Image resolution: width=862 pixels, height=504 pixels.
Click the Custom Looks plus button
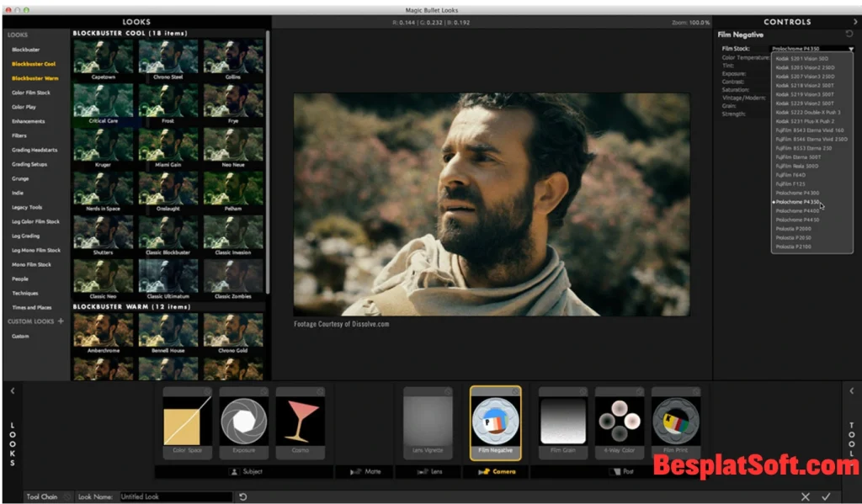pyautogui.click(x=62, y=321)
